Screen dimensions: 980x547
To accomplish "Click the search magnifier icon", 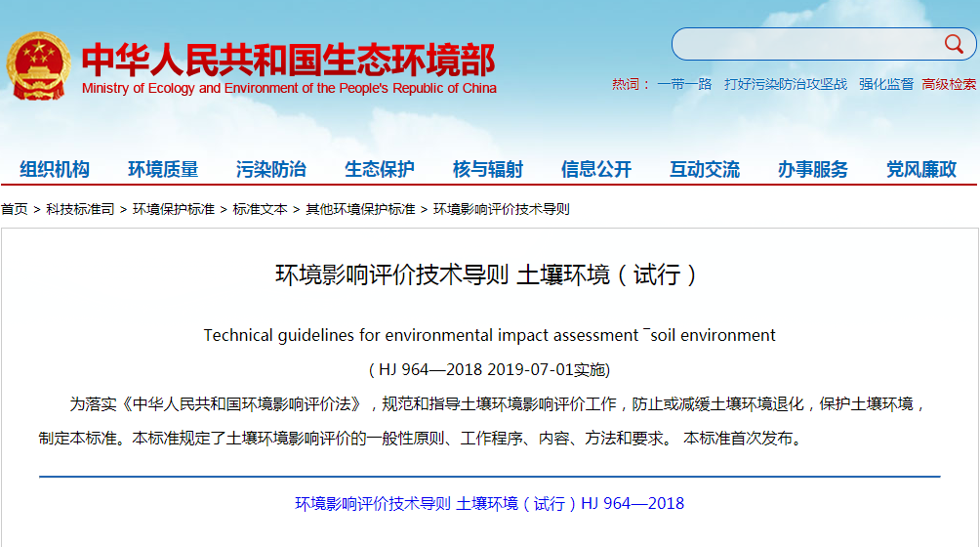I will (953, 44).
